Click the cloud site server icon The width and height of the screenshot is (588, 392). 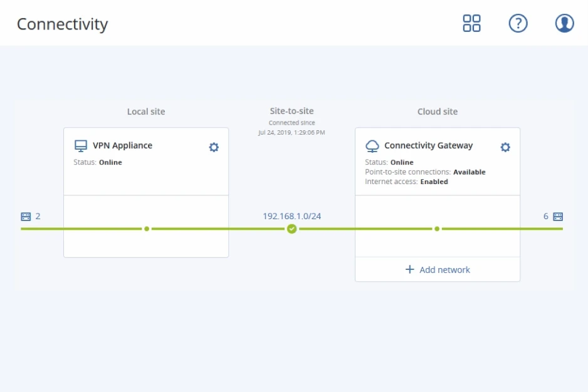[x=558, y=217]
